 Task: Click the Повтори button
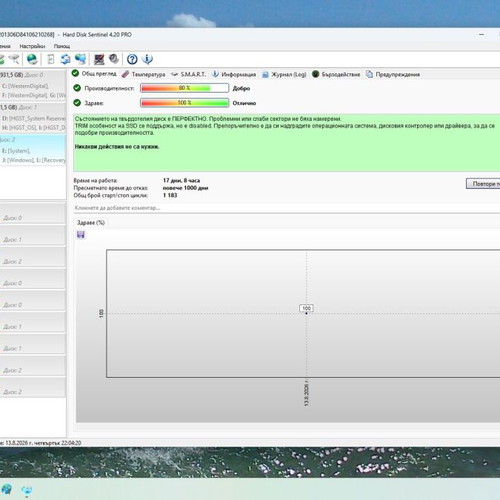(483, 184)
